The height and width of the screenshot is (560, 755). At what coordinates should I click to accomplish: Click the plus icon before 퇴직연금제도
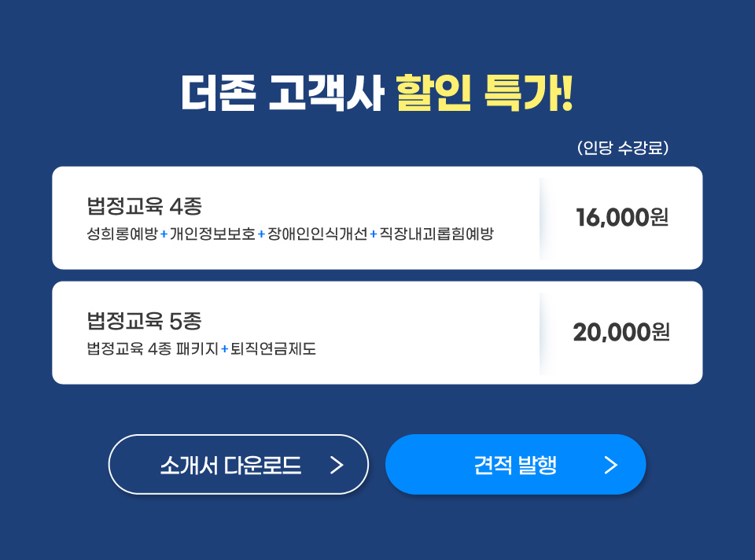click(224, 349)
